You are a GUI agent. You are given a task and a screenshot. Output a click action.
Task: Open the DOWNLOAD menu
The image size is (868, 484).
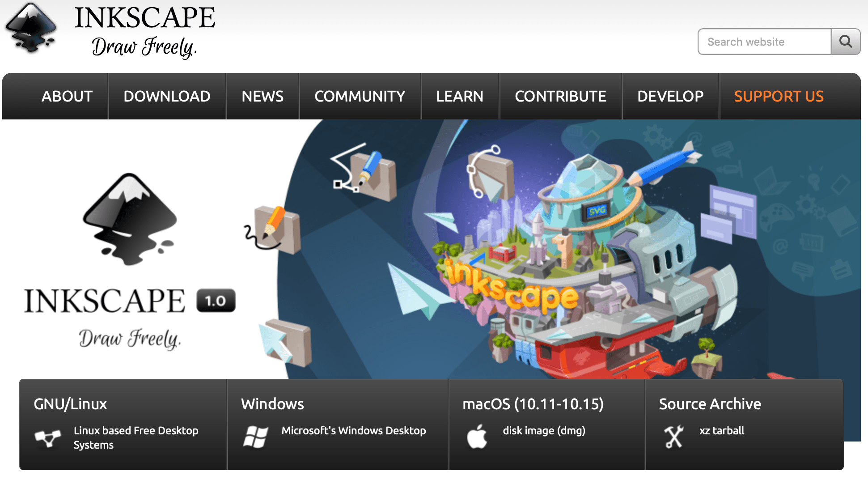point(167,96)
